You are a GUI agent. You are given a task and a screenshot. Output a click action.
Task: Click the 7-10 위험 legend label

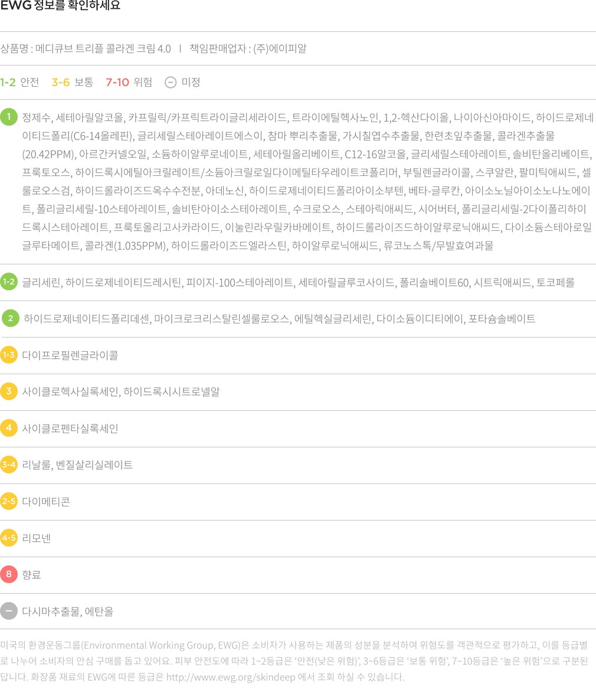click(129, 82)
